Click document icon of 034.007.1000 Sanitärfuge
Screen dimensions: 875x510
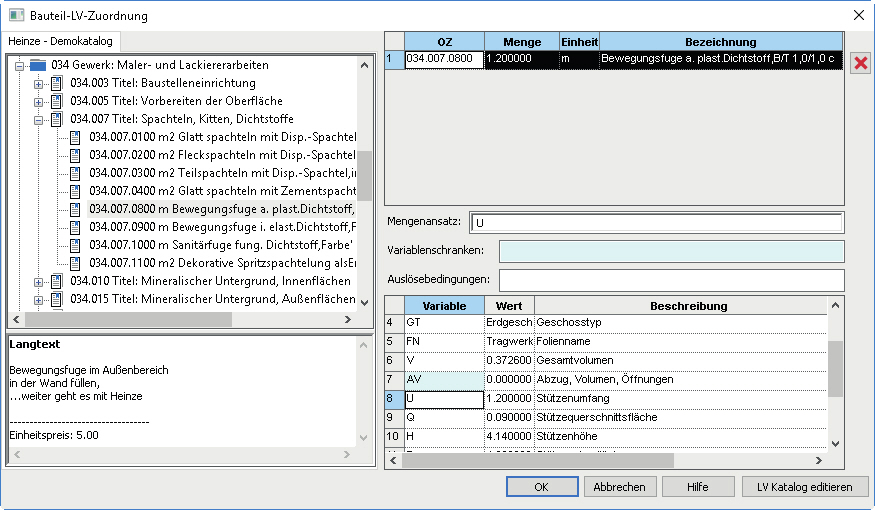[75, 245]
